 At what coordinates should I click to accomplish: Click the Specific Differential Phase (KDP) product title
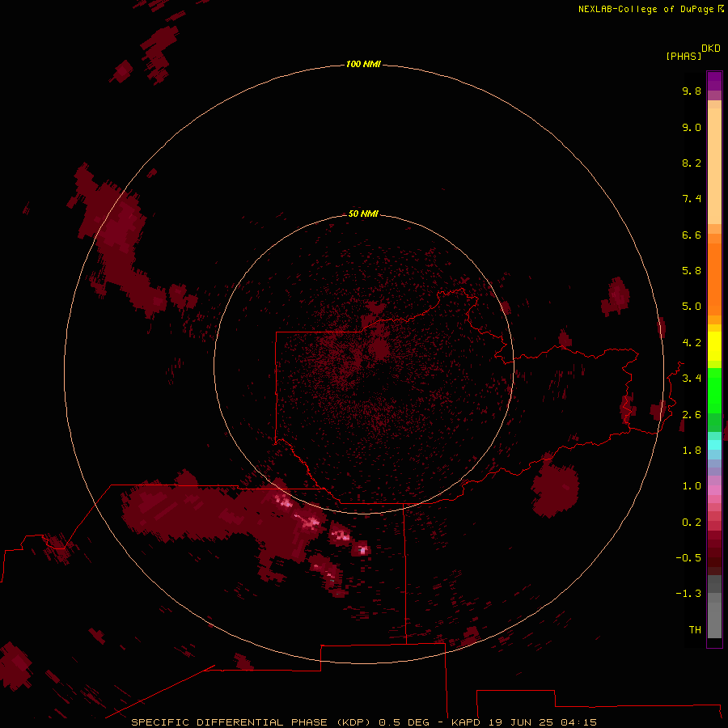coord(251,722)
